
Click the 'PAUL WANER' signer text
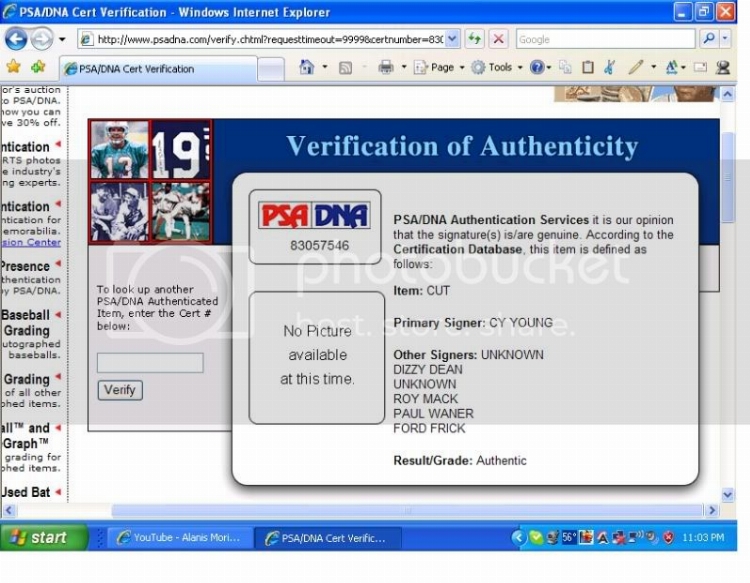click(x=433, y=414)
